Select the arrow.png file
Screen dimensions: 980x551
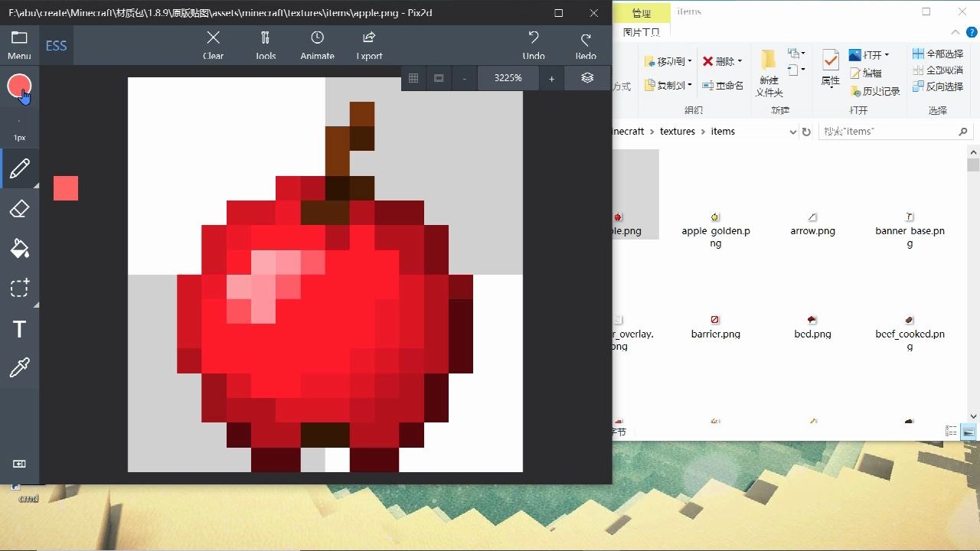pyautogui.click(x=813, y=224)
